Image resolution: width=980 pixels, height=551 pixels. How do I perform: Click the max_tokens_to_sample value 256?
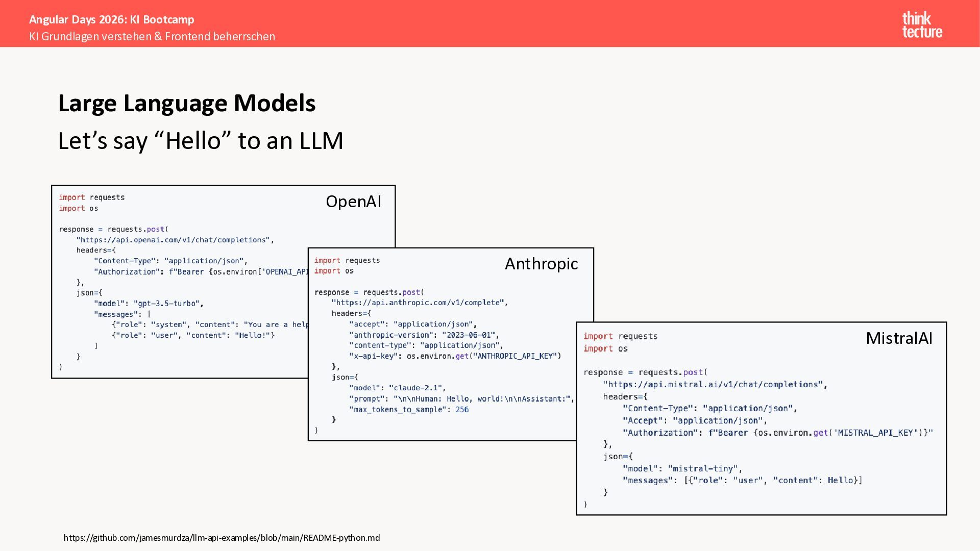(x=461, y=410)
